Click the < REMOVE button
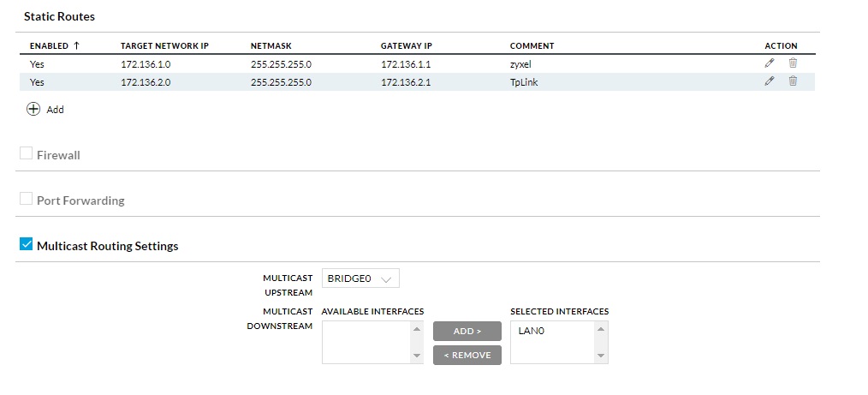Screen dimensions: 868x395 coord(467,355)
